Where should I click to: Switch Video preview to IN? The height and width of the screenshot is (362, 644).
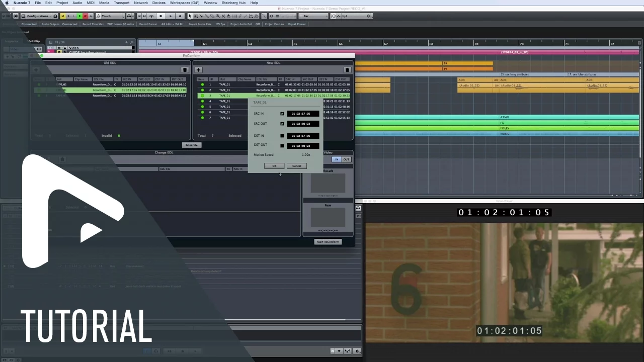[x=337, y=159]
